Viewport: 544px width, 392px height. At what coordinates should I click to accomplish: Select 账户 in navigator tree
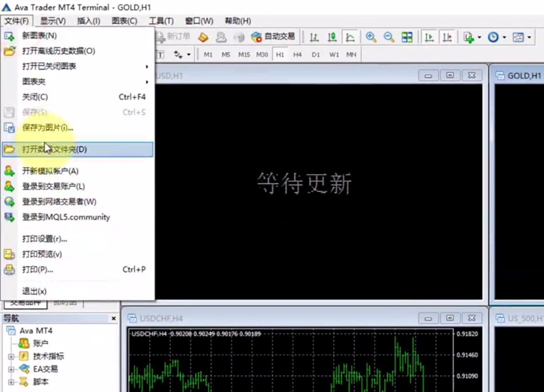(40, 343)
